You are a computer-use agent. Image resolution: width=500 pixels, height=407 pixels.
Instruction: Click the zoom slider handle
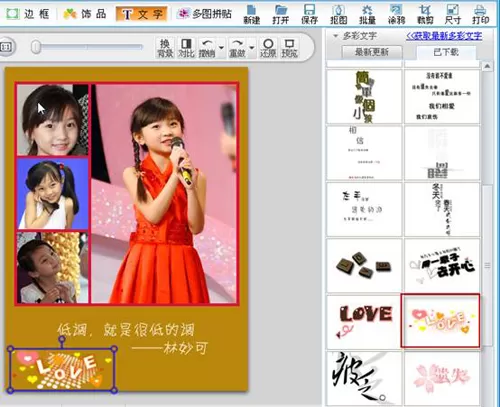pos(36,47)
